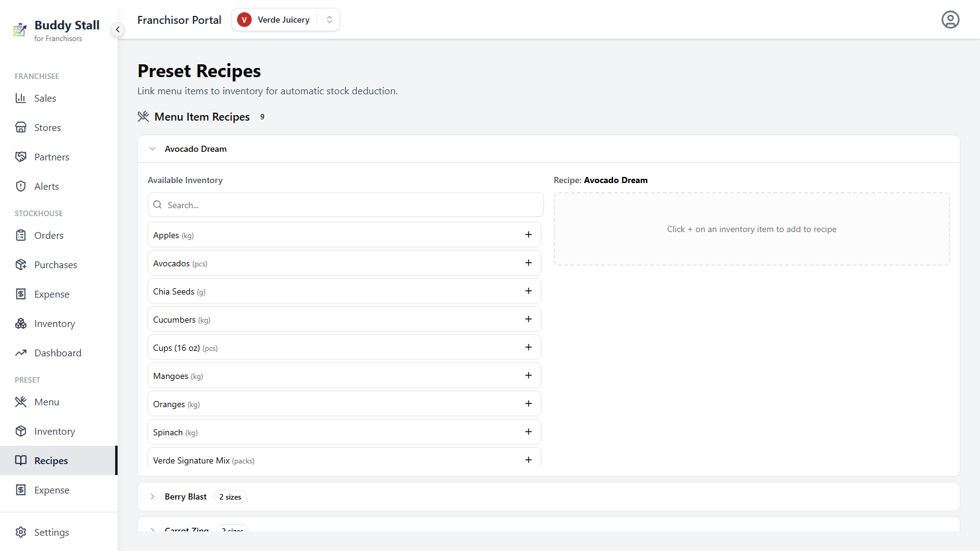Click the Franchisor Portal title
The image size is (980, 551).
click(x=179, y=20)
